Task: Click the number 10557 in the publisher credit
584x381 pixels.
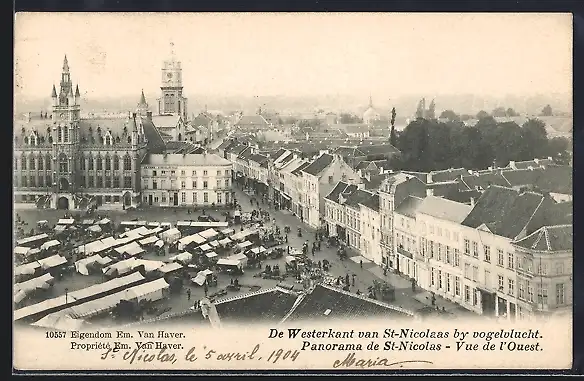Action: point(56,334)
